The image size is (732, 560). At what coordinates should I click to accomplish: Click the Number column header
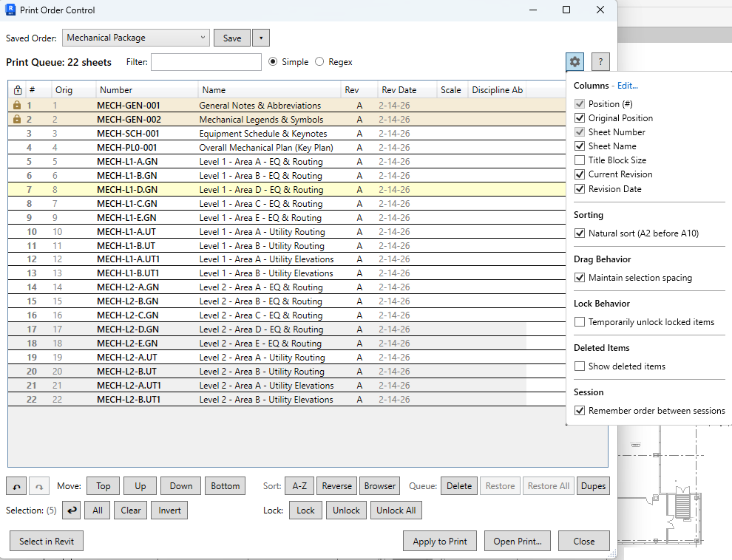click(x=116, y=90)
